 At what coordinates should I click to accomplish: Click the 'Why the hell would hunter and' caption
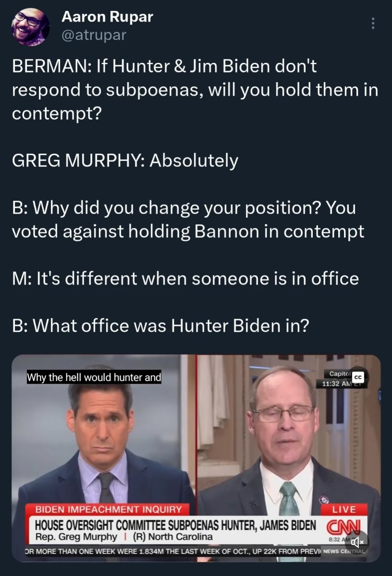94,377
